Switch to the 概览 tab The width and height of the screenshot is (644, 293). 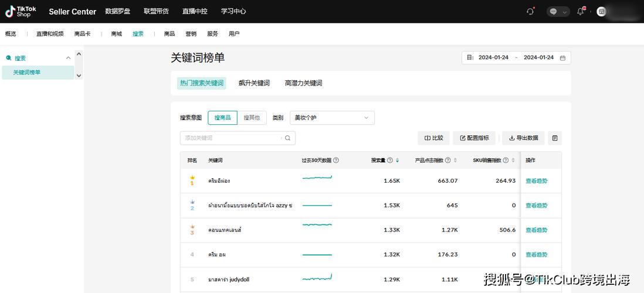click(11, 34)
